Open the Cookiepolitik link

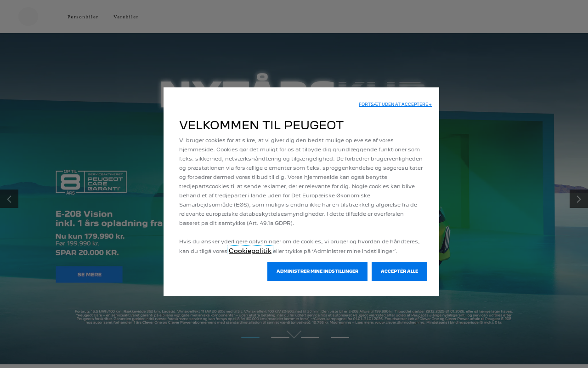(x=250, y=251)
